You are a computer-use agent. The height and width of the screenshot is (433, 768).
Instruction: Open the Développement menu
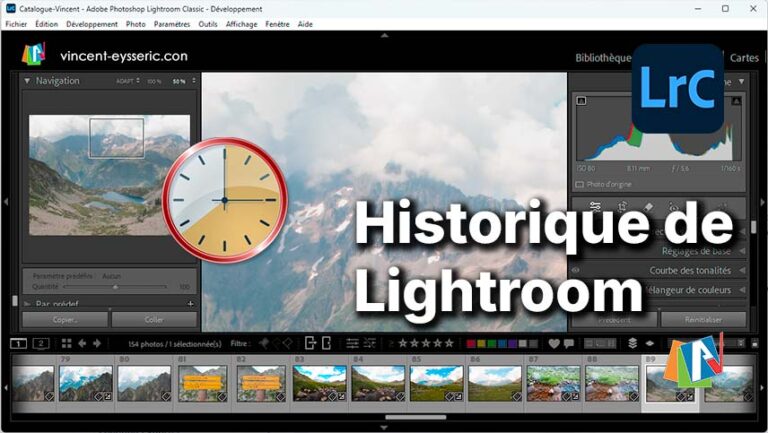tap(92, 24)
